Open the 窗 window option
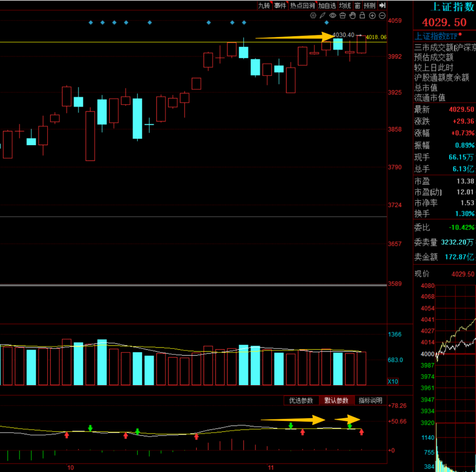 point(357,5)
